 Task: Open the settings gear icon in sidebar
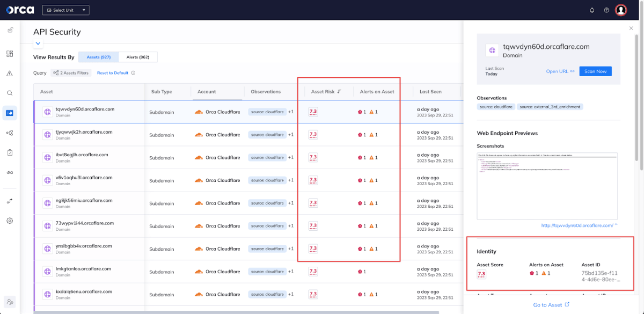(x=10, y=221)
